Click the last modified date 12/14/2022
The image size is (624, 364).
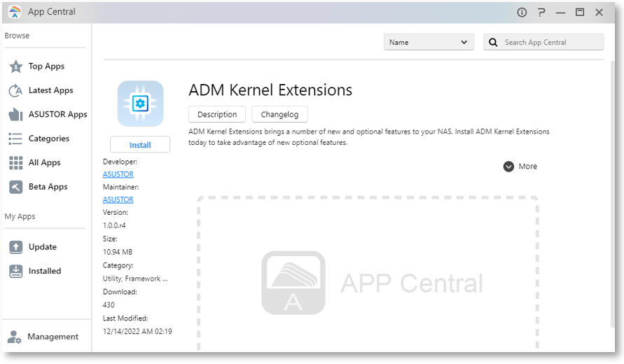tap(137, 332)
